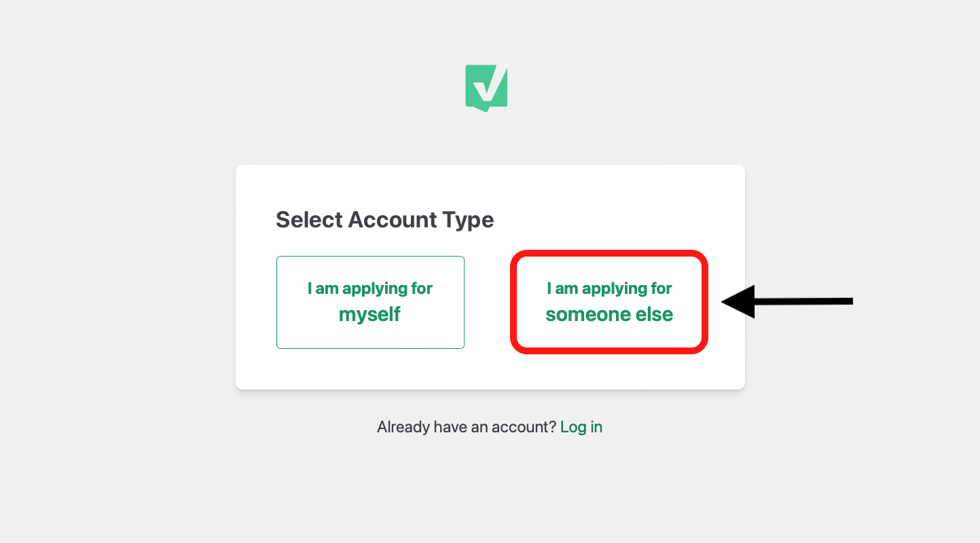The width and height of the screenshot is (980, 543).
Task: Click 'Already have an account?' text
Action: click(467, 426)
